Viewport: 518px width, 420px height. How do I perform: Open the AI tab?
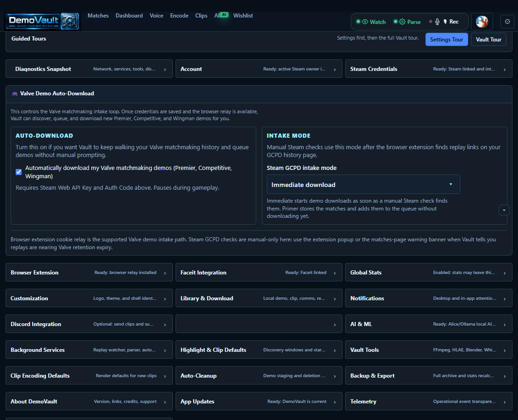[221, 16]
